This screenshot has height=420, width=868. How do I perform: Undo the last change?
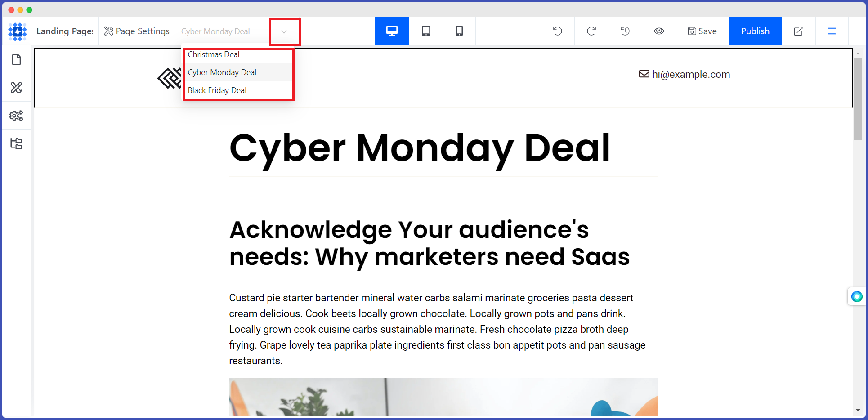click(558, 31)
